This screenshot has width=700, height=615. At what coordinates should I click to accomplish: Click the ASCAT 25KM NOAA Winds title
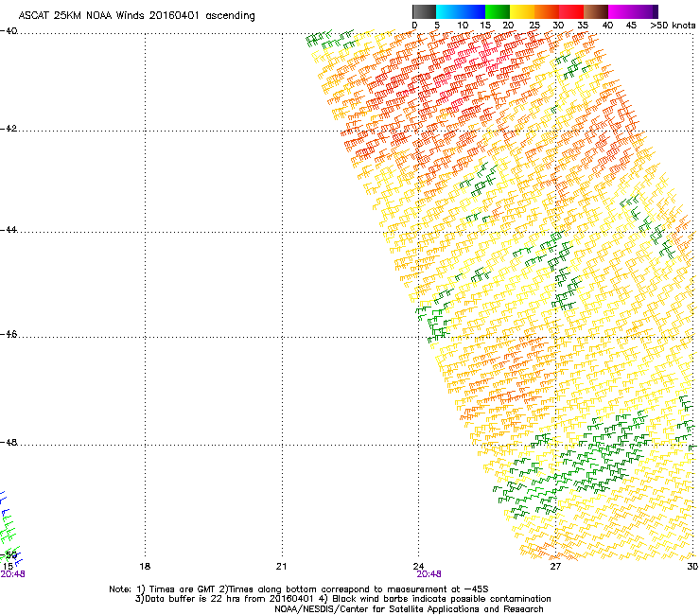pyautogui.click(x=136, y=15)
